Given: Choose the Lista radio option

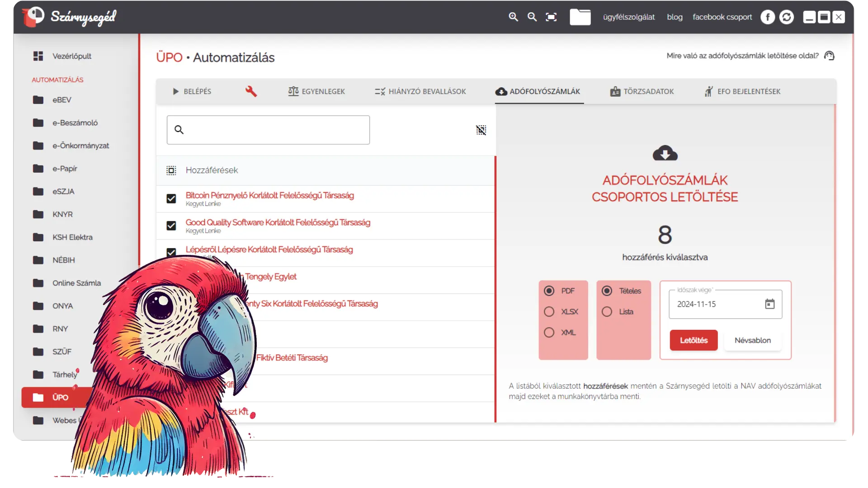Looking at the screenshot, I should pyautogui.click(x=607, y=312).
